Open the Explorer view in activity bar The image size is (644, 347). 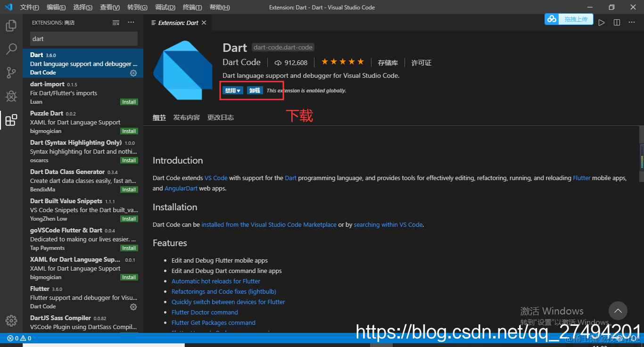11,25
